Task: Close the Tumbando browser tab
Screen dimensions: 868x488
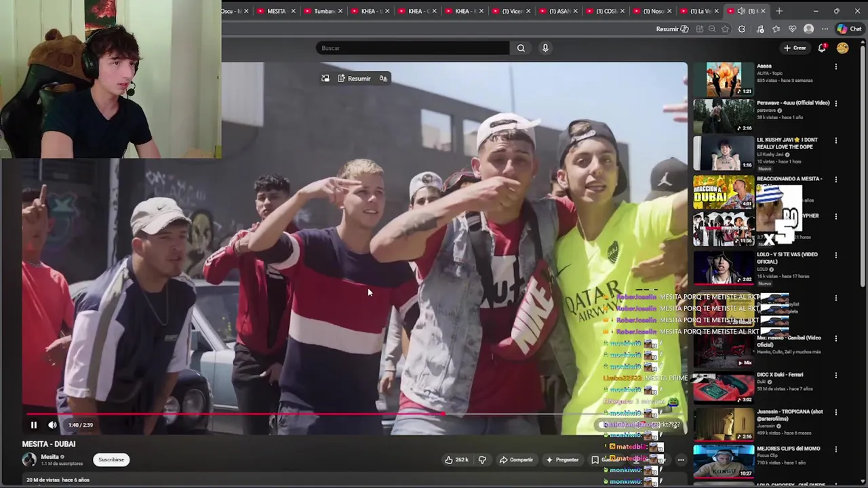Action: pyautogui.click(x=340, y=11)
